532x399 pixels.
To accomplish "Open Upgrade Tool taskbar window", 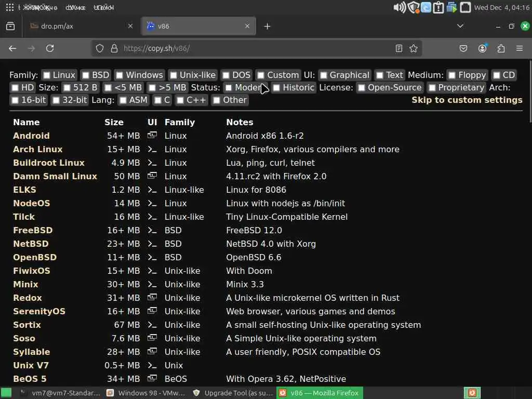I will pyautogui.click(x=233, y=393).
